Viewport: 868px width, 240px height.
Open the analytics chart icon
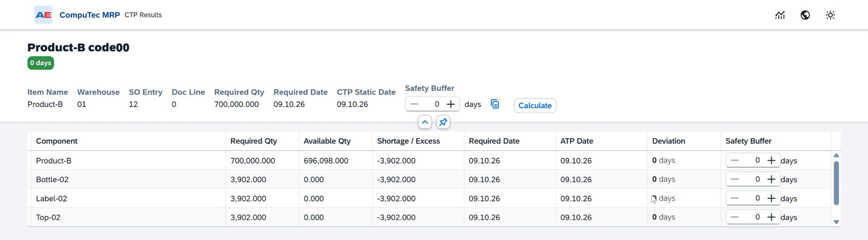[780, 15]
